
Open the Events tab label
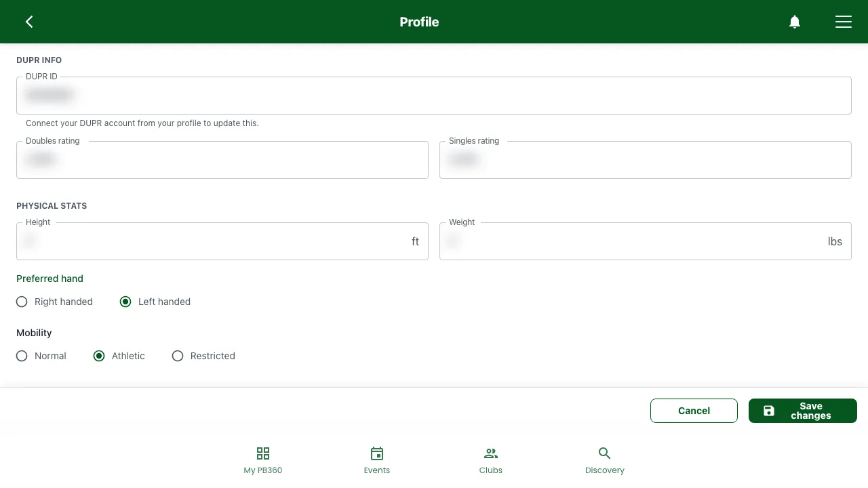[377, 470]
